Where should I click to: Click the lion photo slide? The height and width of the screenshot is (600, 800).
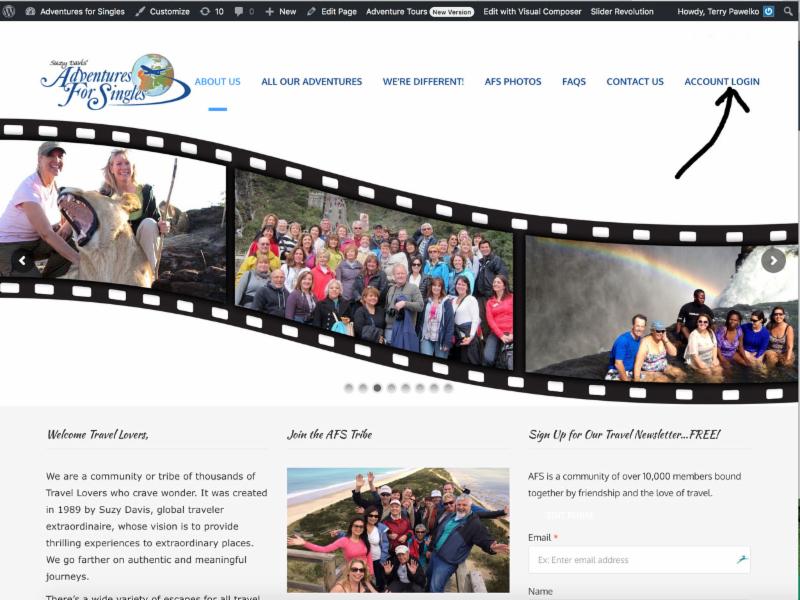112,219
